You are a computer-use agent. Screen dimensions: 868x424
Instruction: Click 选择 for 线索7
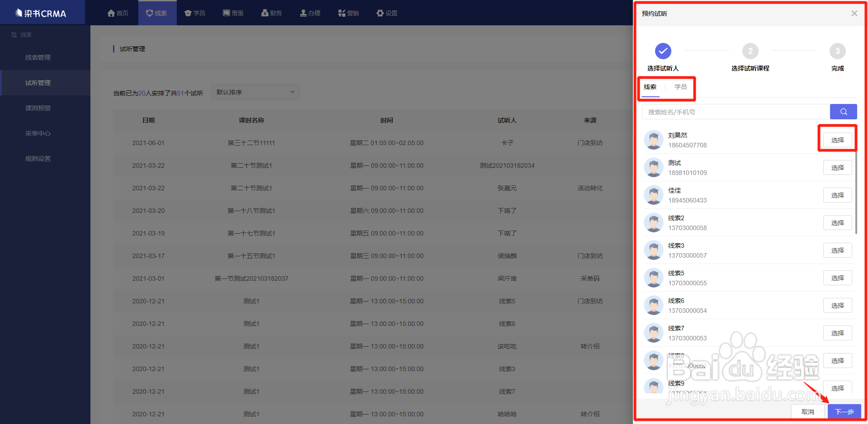(x=838, y=333)
